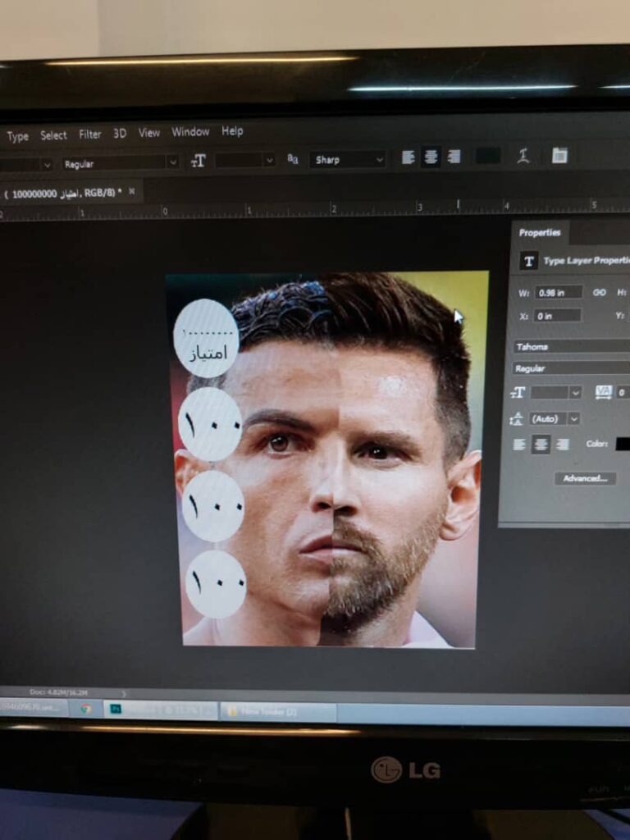630x840 pixels.
Task: Open Chrome from the taskbar
Action: pos(85,709)
